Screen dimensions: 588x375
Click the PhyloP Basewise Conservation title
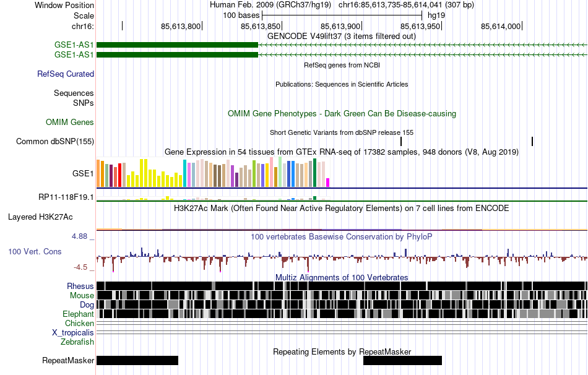pos(342,236)
